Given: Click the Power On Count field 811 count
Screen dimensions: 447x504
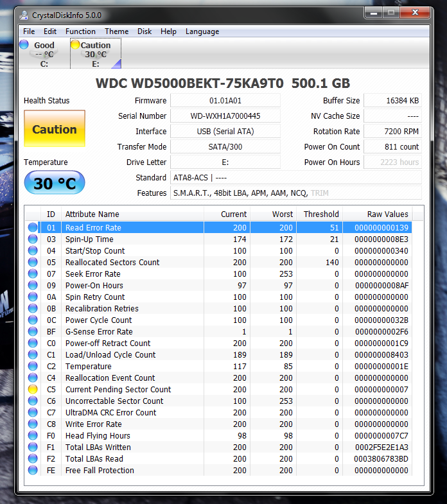Looking at the screenshot, I should coord(392,147).
